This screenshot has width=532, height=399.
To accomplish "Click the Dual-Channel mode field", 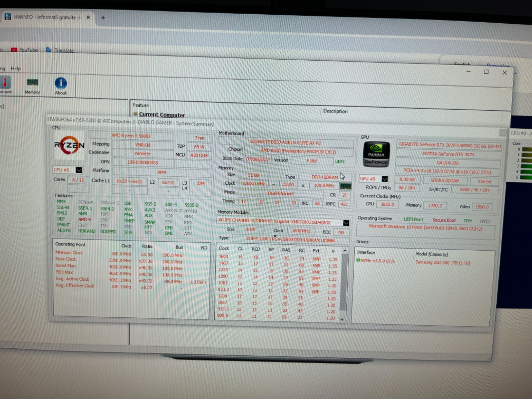I will pos(281,193).
